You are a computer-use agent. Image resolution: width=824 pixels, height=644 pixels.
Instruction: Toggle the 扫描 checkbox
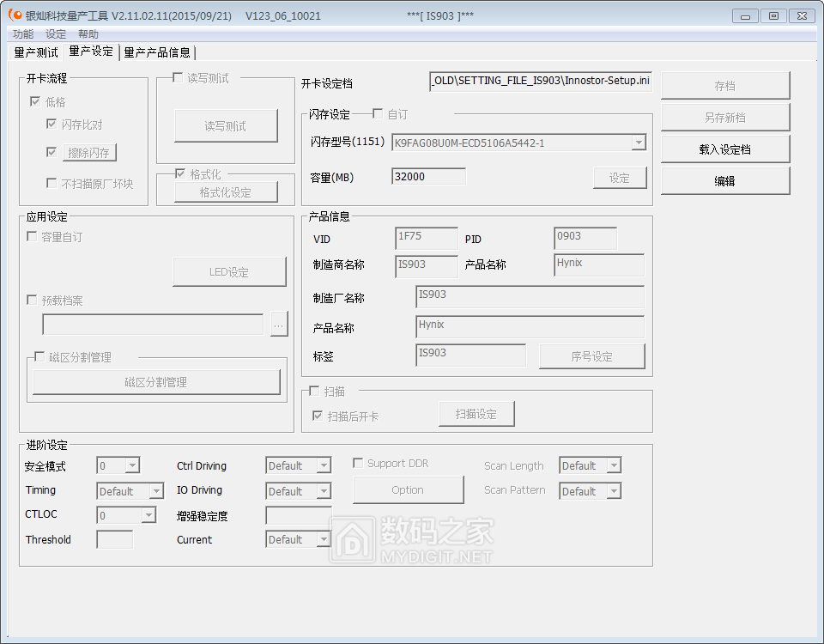point(313,392)
